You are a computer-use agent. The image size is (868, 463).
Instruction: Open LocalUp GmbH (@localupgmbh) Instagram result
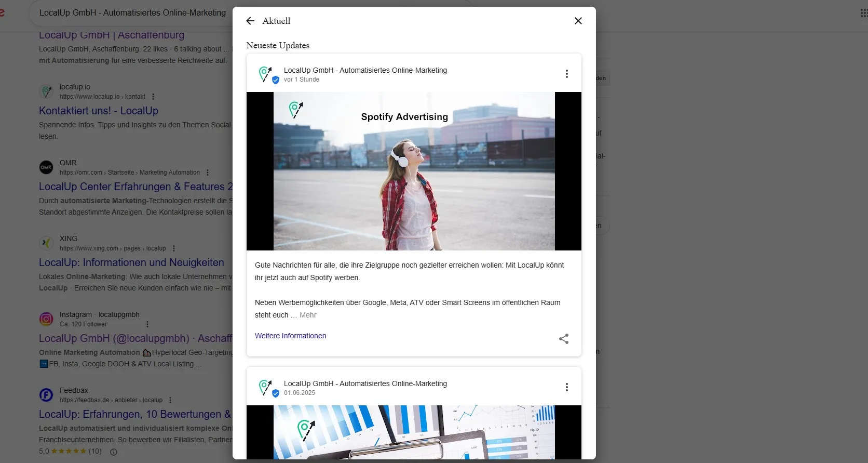(x=135, y=338)
